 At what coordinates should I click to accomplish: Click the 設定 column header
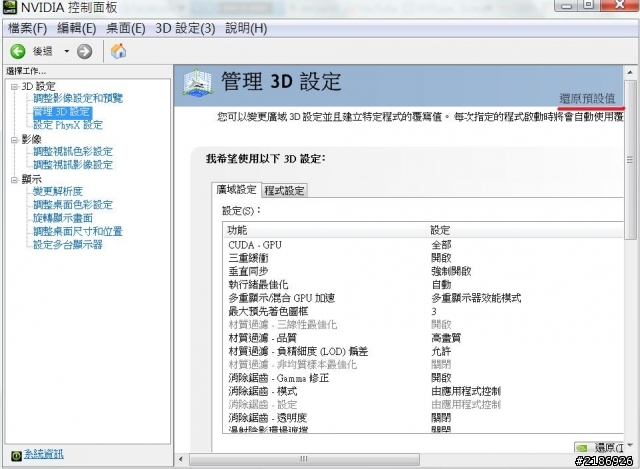click(x=525, y=230)
